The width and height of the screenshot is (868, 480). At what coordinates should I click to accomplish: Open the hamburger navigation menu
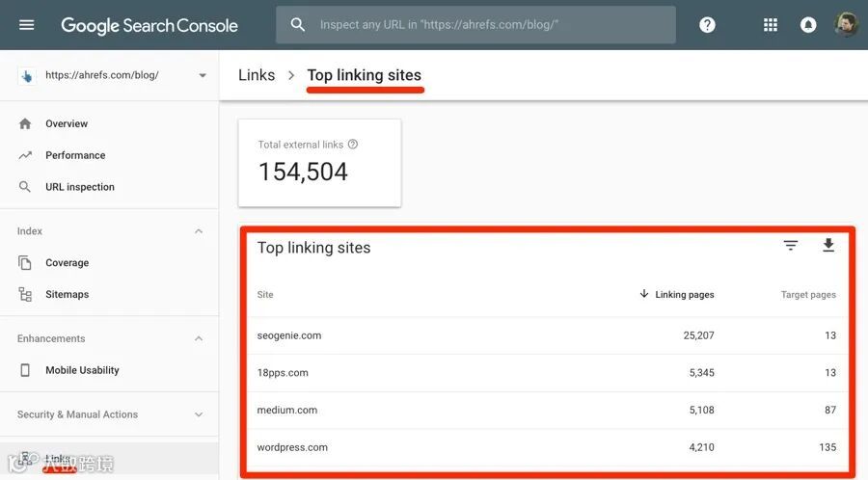[27, 25]
